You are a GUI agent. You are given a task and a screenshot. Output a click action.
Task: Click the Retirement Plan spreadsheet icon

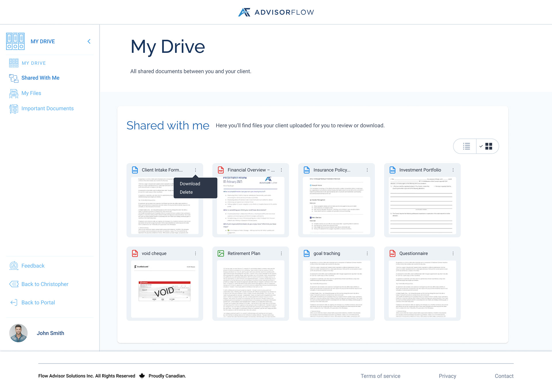(x=221, y=253)
